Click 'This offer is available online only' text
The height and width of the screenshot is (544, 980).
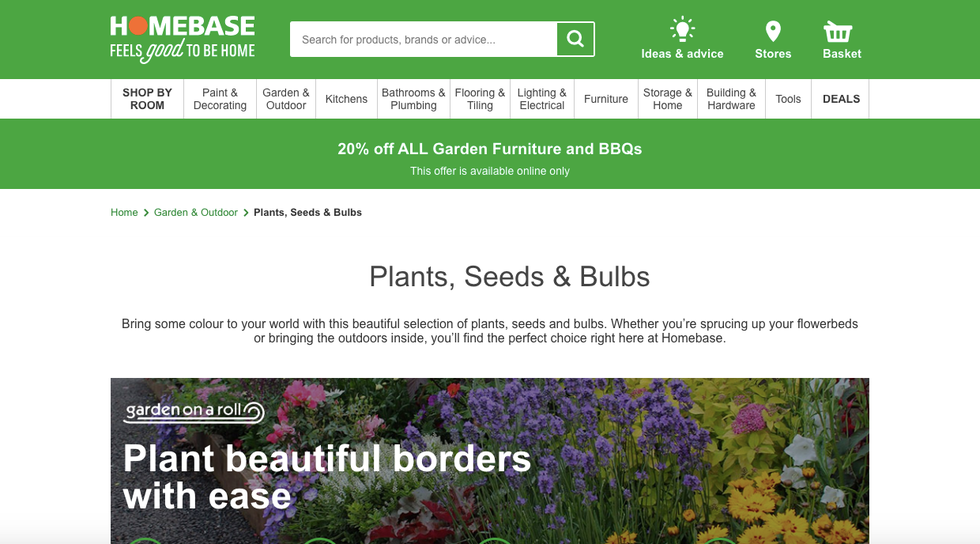pos(490,171)
